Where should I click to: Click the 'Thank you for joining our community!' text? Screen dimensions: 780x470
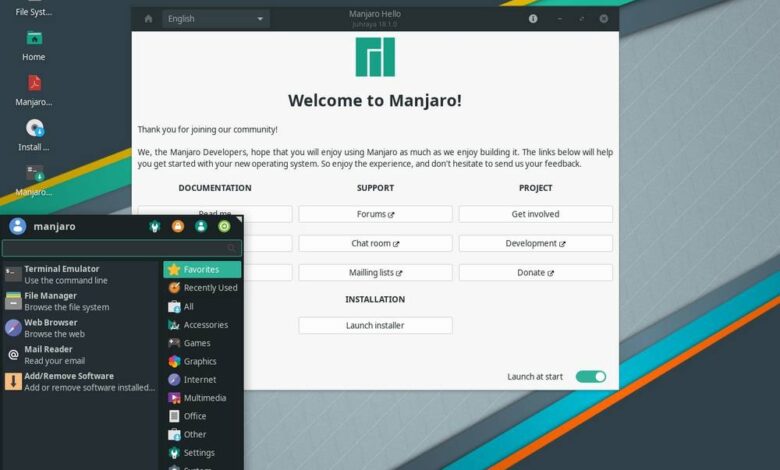point(207,129)
